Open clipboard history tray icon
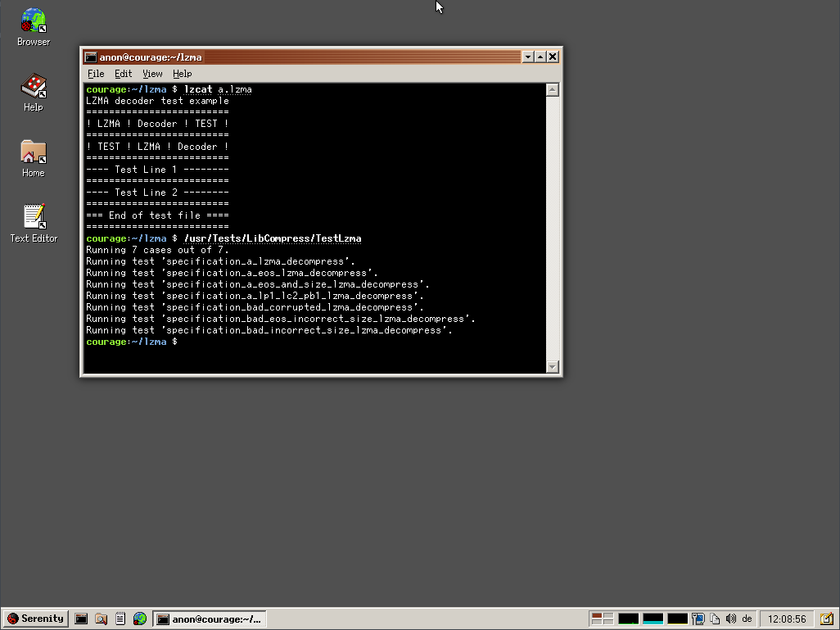Screen dimensions: 840x630 tap(715, 619)
